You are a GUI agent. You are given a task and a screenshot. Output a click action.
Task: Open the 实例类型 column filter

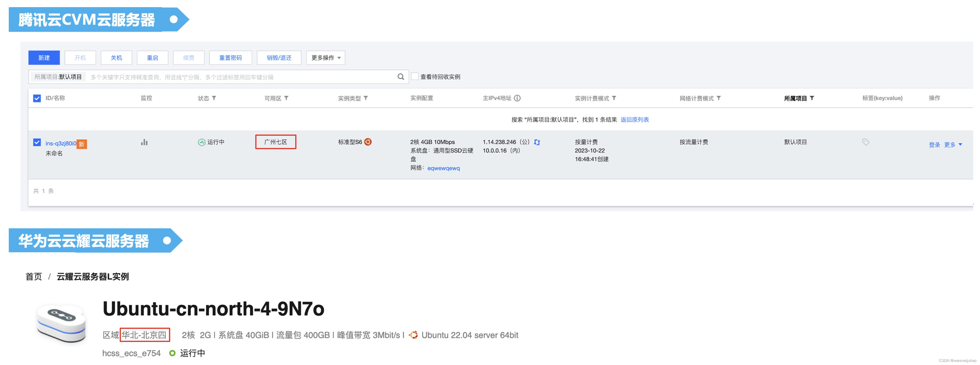click(365, 98)
